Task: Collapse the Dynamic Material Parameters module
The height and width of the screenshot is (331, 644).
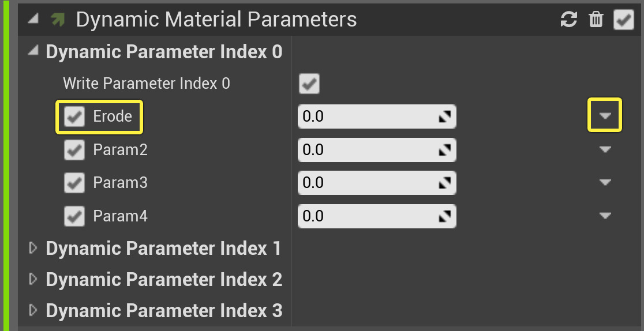Action: 34,18
